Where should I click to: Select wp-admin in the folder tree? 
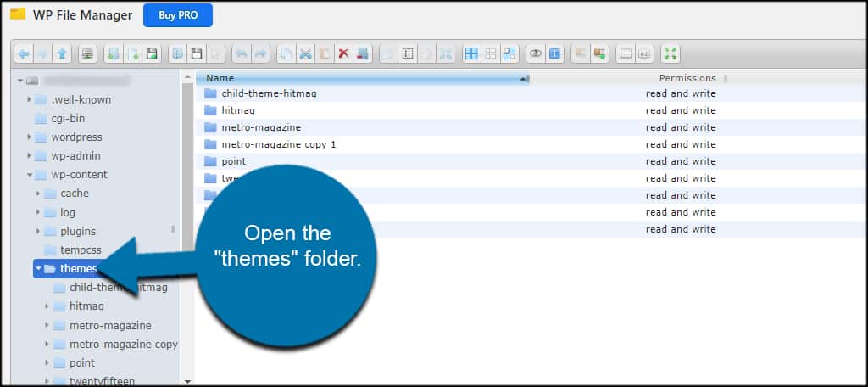[x=75, y=156]
